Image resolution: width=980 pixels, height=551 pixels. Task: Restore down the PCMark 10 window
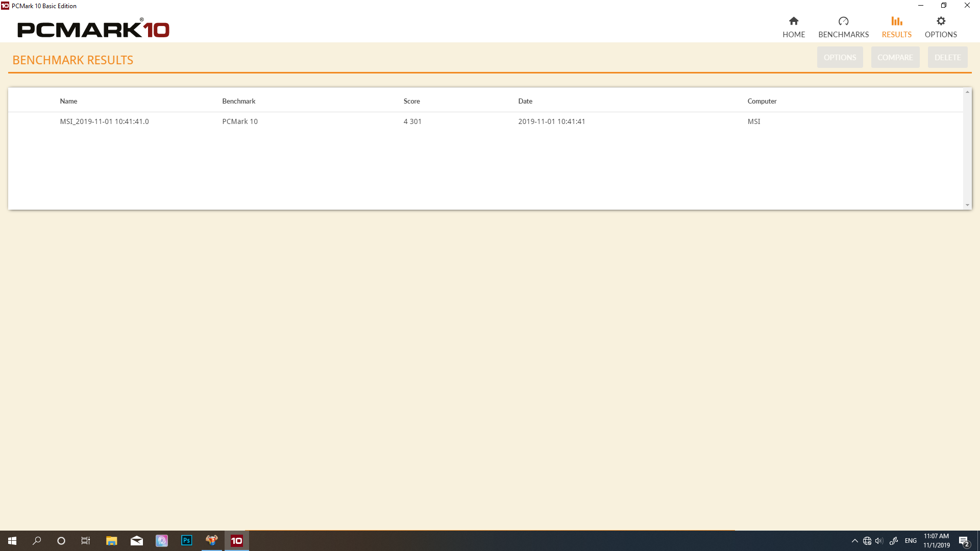[944, 6]
